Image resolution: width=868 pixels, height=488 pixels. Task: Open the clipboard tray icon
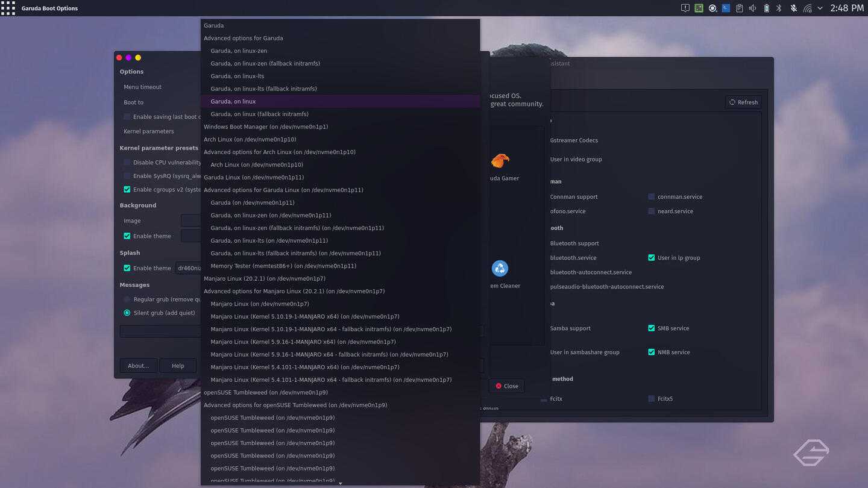740,8
